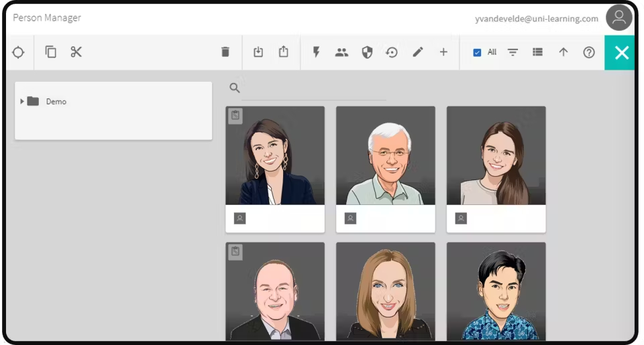Click the locate target crosshair icon

point(18,52)
